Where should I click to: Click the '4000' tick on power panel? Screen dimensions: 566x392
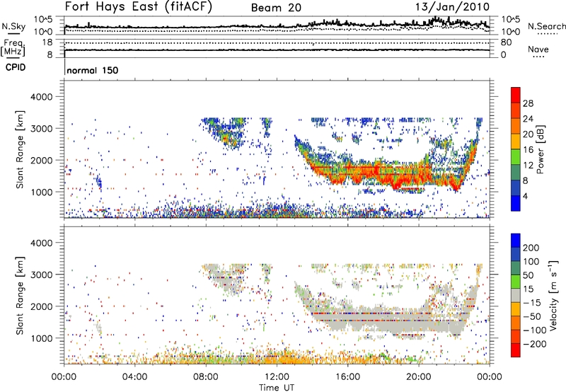point(41,97)
